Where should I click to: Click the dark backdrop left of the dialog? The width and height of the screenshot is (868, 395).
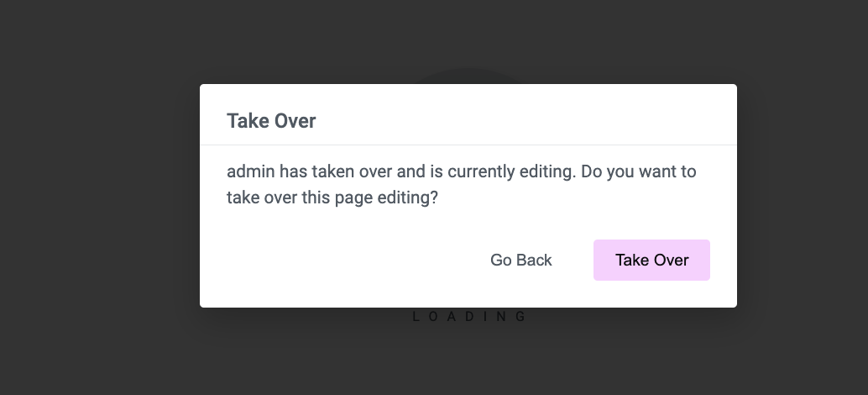[x=100, y=197]
